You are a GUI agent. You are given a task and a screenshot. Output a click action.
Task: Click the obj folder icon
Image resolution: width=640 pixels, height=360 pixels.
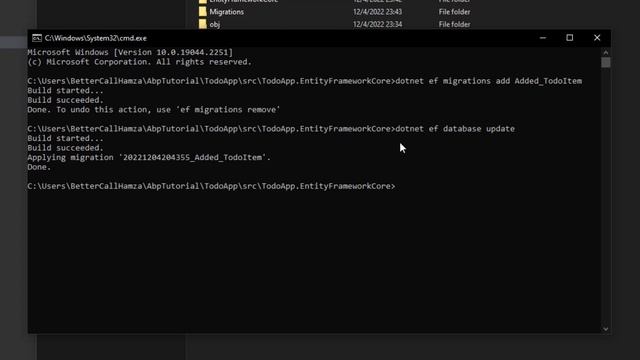pos(202,24)
